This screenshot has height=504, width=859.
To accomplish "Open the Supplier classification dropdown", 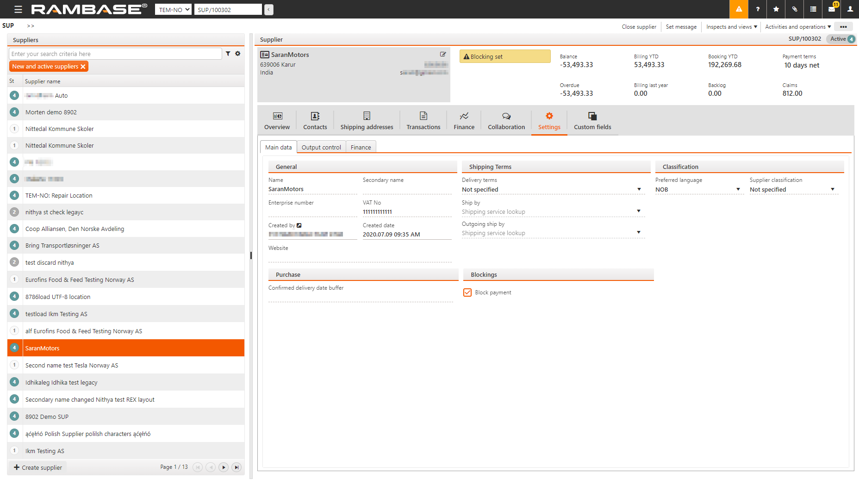I will coord(832,189).
